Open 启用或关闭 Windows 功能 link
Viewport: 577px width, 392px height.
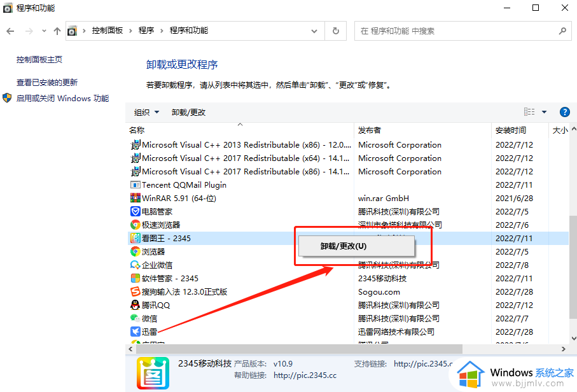[x=62, y=98]
